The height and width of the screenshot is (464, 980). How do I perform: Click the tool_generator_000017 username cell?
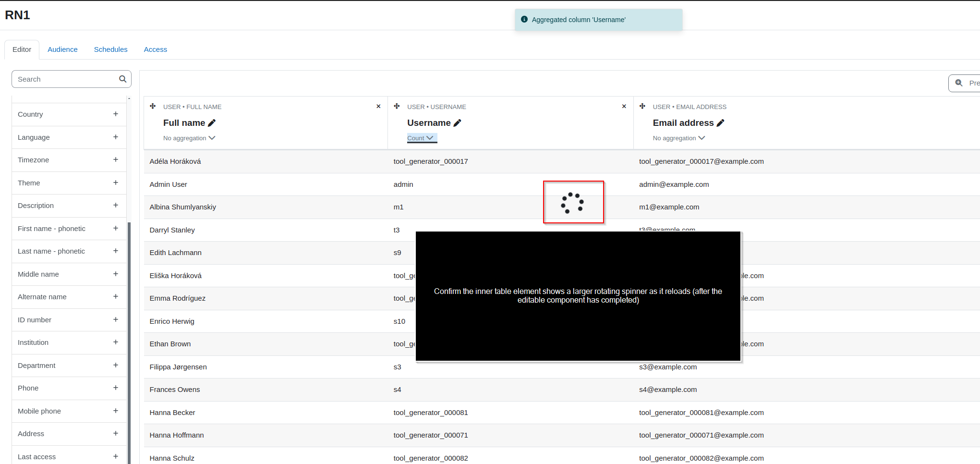[431, 161]
